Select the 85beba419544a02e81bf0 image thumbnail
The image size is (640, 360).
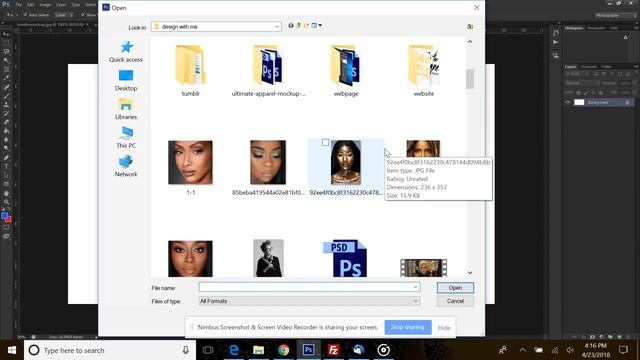(x=268, y=162)
